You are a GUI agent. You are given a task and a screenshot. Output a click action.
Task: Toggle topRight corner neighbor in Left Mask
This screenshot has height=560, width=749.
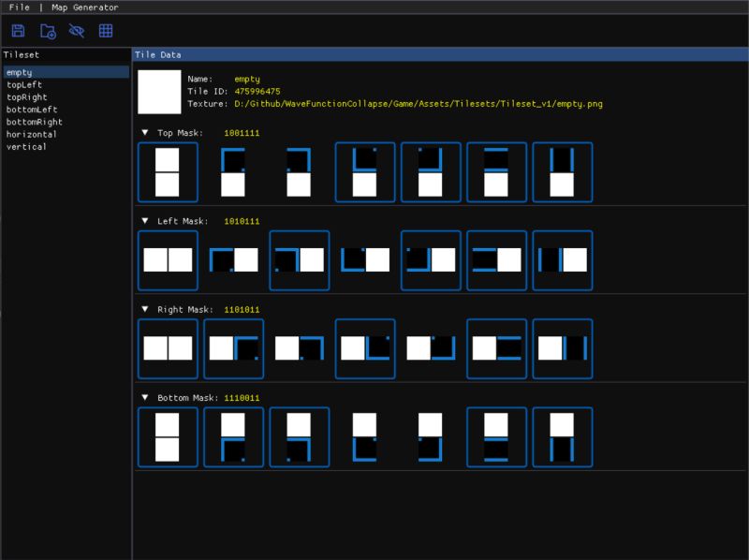pyautogui.click(x=300, y=260)
